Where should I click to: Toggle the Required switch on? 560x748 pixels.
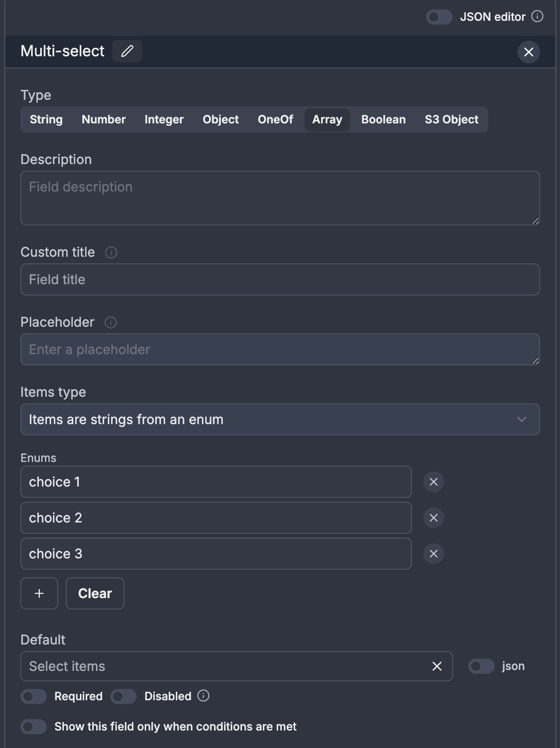click(x=34, y=696)
